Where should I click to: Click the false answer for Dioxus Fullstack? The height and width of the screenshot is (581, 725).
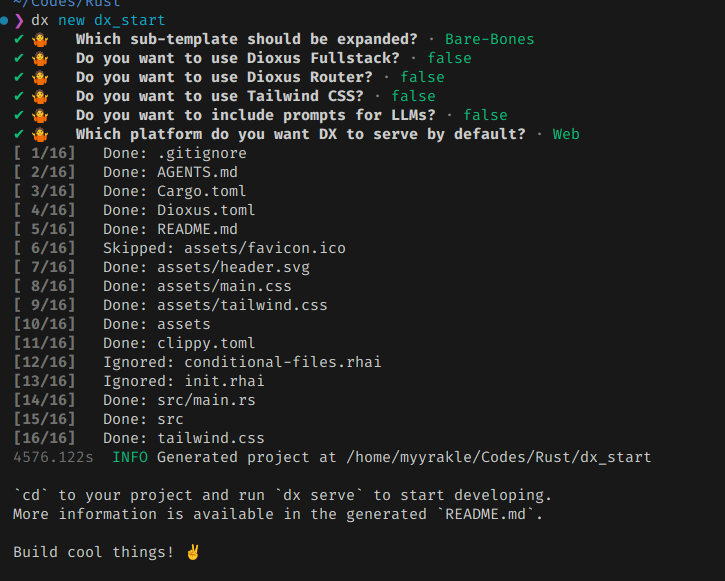(x=449, y=58)
